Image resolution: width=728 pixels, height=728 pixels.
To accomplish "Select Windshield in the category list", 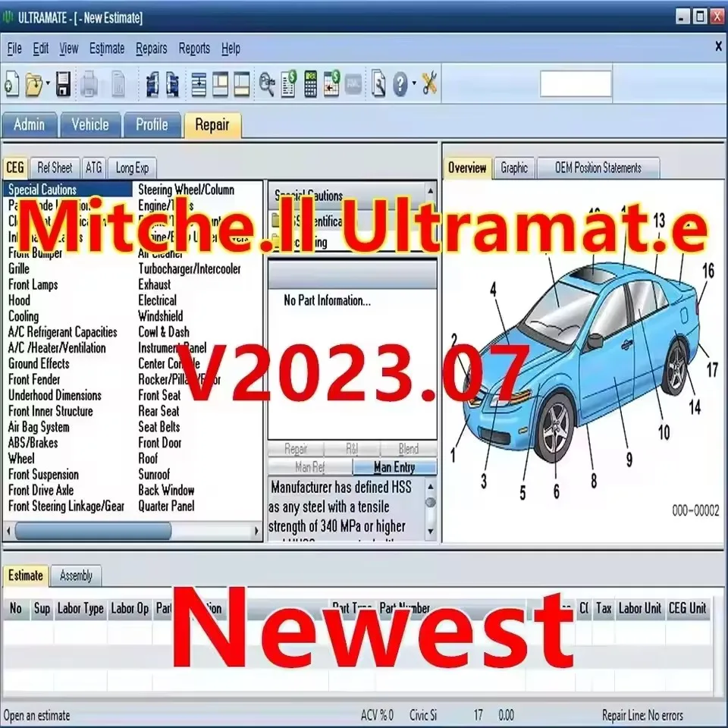I will [161, 316].
